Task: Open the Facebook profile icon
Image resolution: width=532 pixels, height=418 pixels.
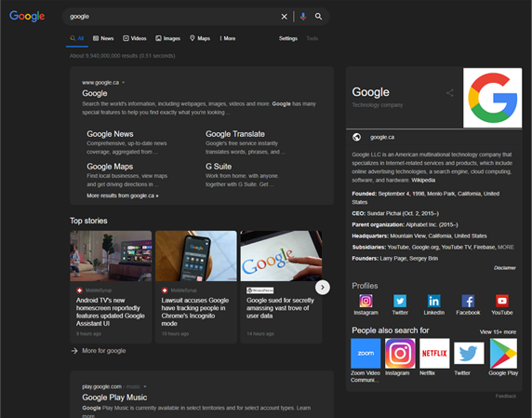Action: tap(468, 301)
